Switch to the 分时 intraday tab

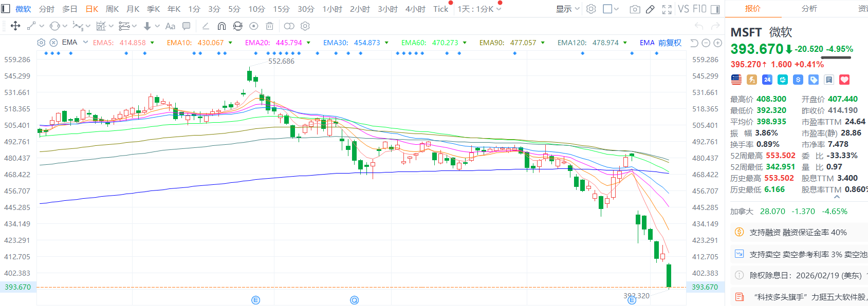pyautogui.click(x=46, y=9)
